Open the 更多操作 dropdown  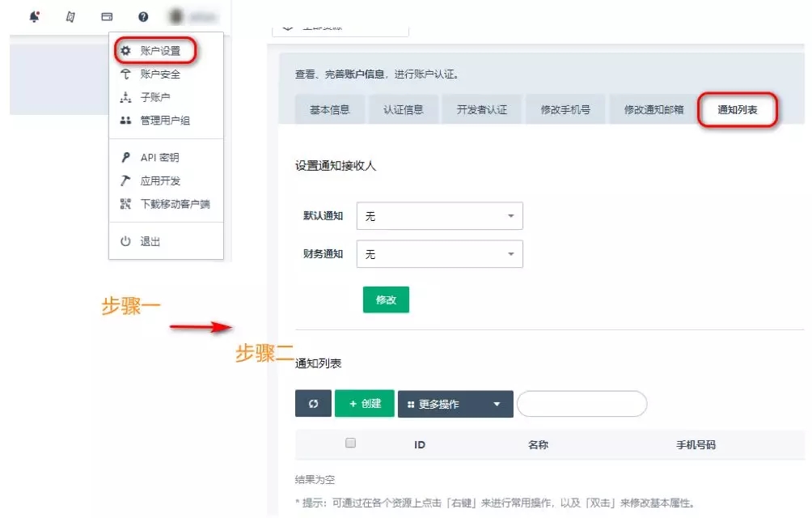455,404
